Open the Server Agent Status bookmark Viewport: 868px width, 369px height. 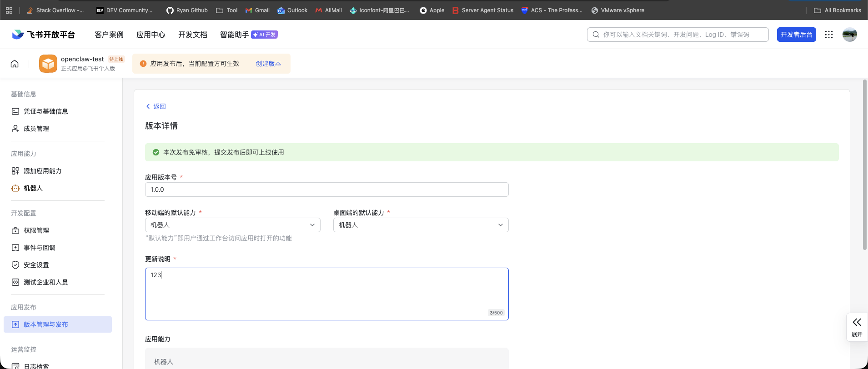tap(483, 10)
